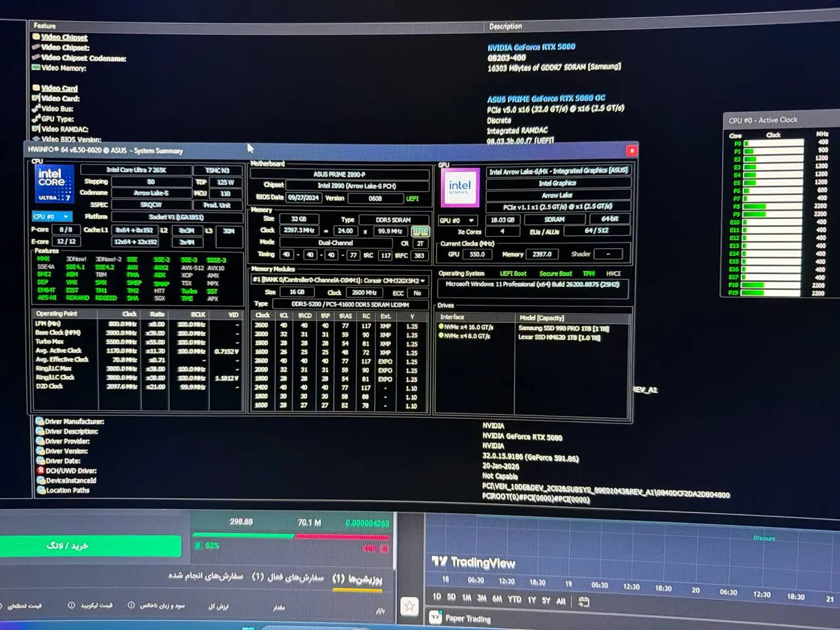
Task: Expand the memory module DIMM1 dropdown
Action: [339, 280]
